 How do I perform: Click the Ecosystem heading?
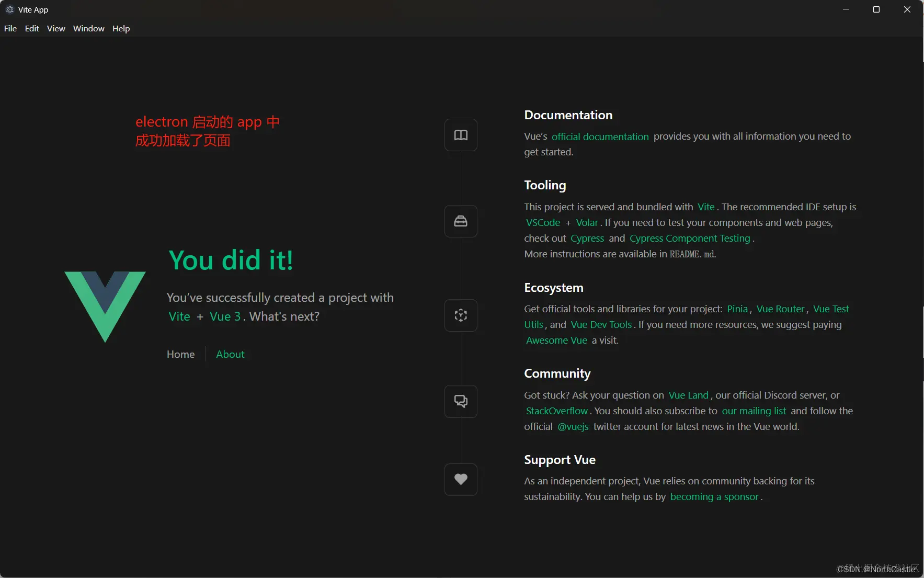tap(554, 288)
